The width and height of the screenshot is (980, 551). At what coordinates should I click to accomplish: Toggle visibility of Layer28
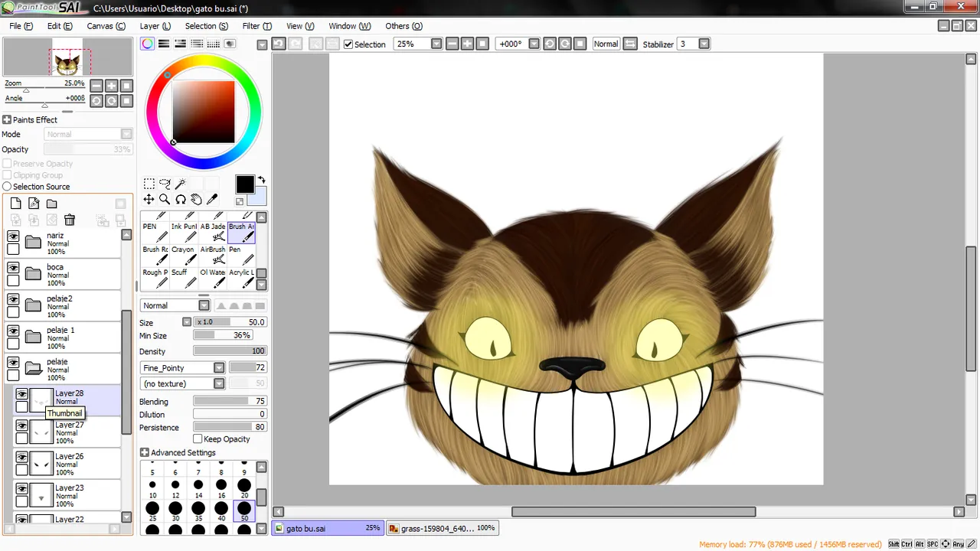(x=22, y=395)
